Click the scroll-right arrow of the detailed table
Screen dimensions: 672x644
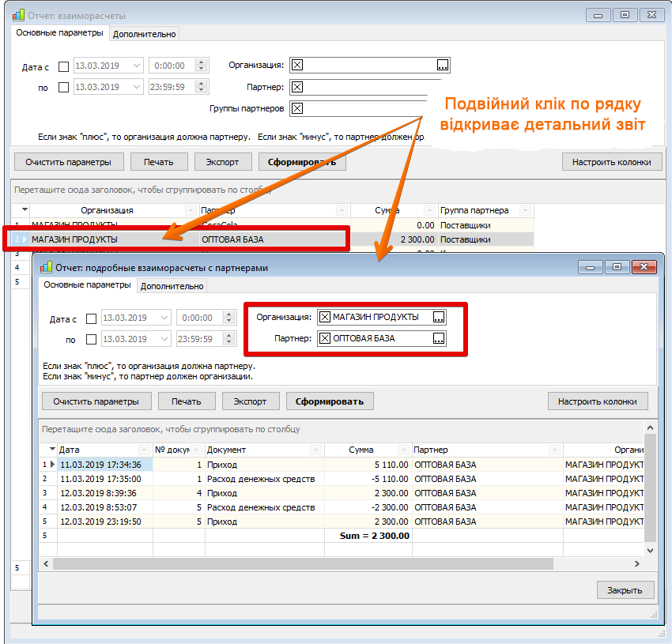pos(637,564)
